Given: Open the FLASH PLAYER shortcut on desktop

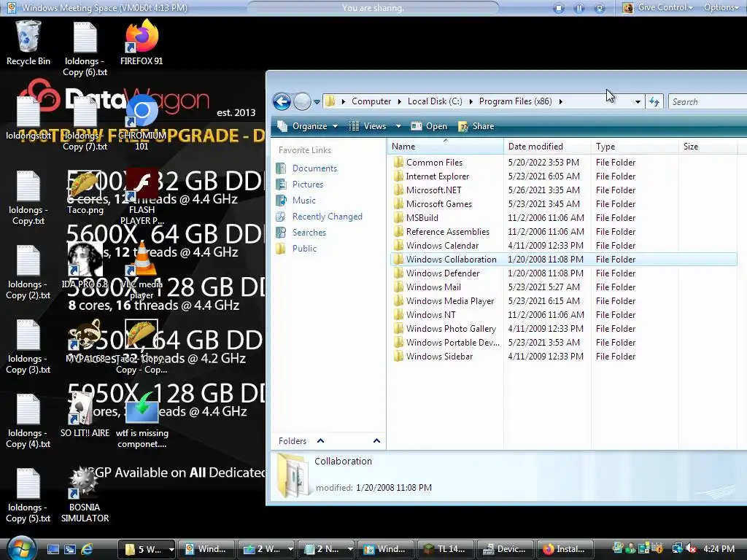Looking at the screenshot, I should [x=142, y=196].
